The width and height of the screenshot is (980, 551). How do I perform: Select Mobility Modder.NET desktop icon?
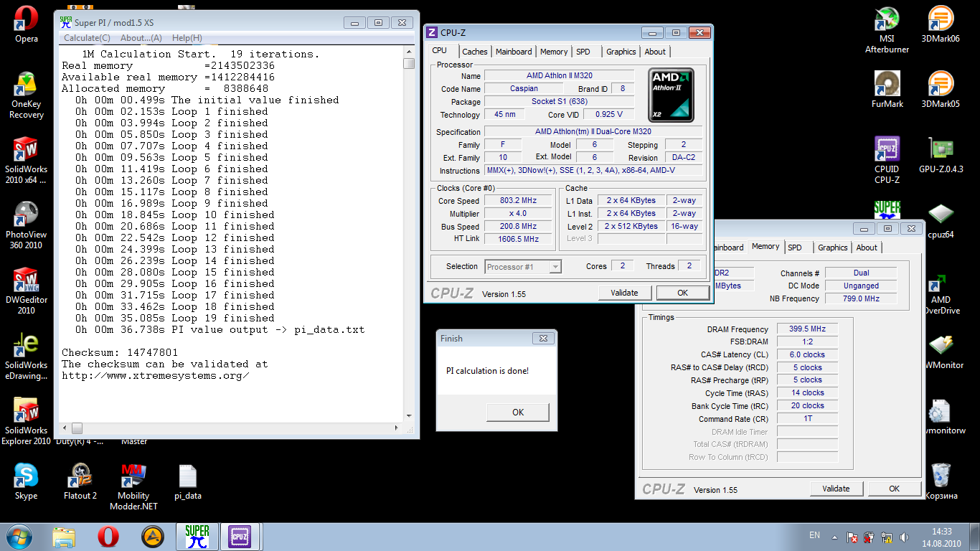point(133,487)
